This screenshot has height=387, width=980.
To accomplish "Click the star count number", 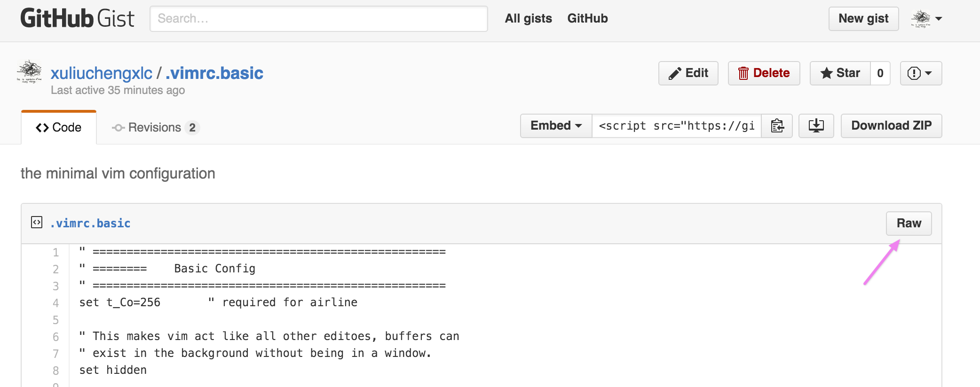I will [x=880, y=73].
